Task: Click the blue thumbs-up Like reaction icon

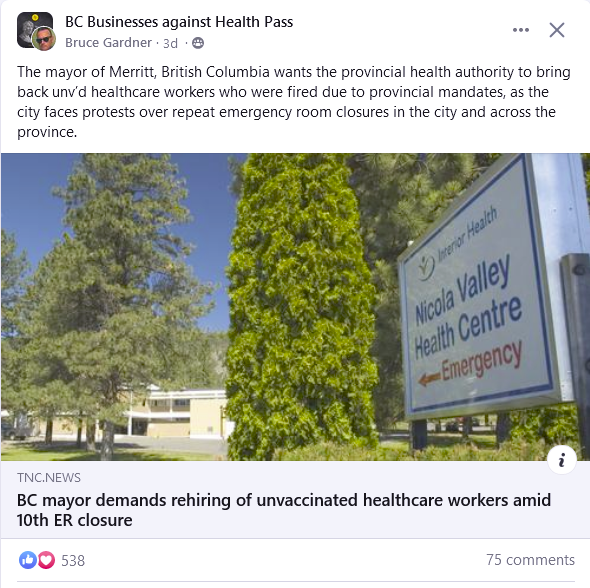Action: click(27, 560)
